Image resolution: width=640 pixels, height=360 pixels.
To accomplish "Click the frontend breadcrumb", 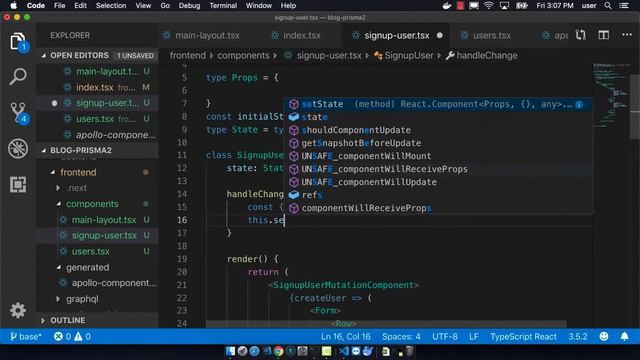I will tap(188, 56).
